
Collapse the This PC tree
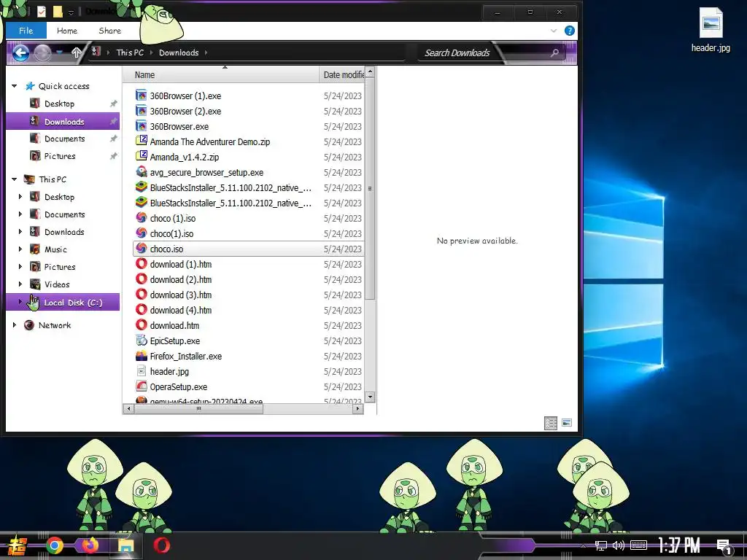click(x=15, y=179)
